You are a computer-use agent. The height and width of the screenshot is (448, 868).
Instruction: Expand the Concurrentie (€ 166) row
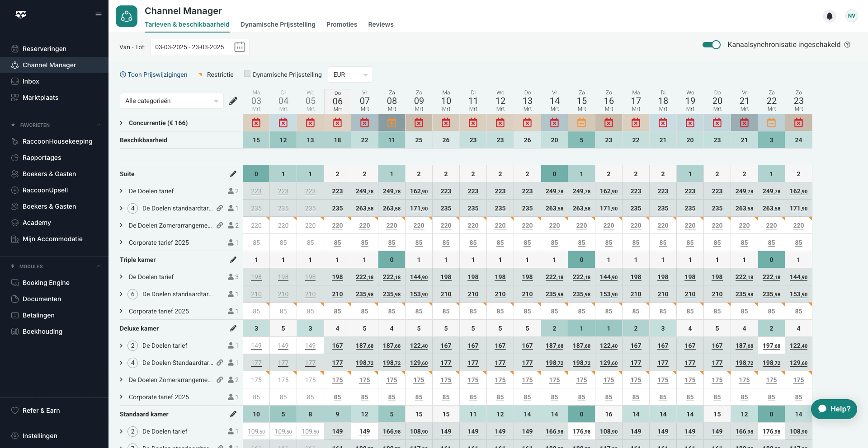121,123
